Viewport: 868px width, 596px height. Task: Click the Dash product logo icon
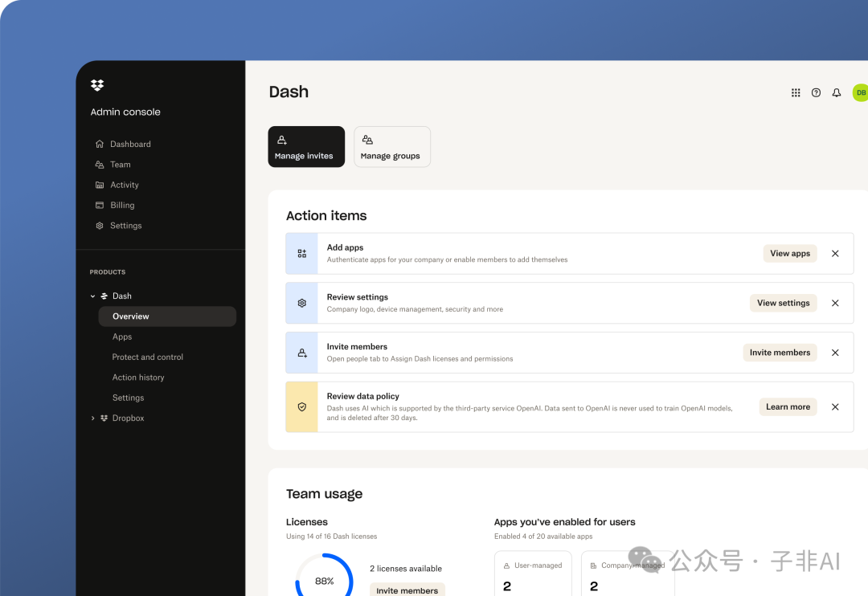[104, 296]
